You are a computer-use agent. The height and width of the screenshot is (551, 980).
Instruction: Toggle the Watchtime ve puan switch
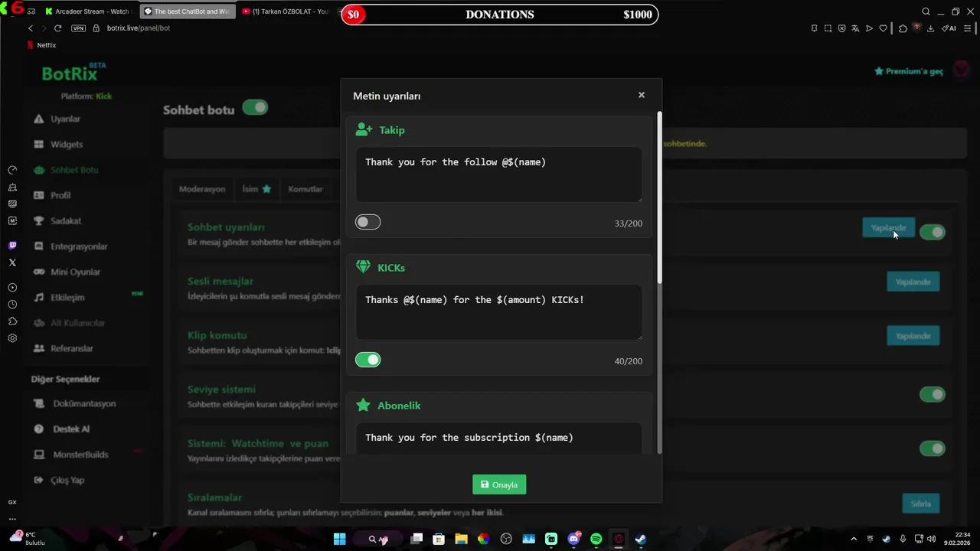click(933, 448)
